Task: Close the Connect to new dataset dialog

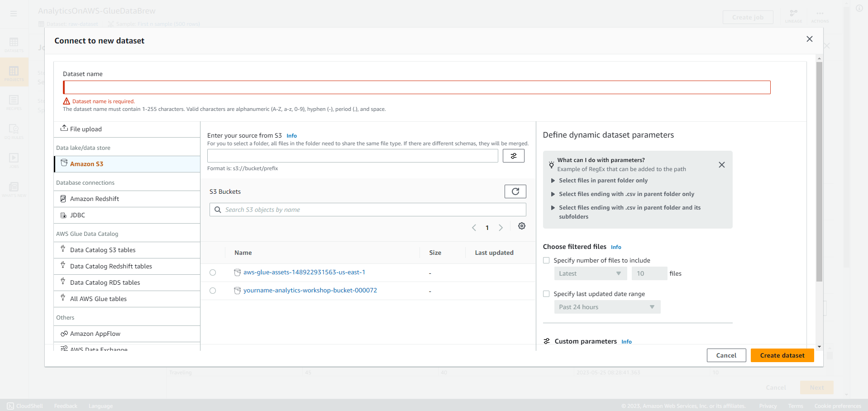Action: tap(809, 39)
